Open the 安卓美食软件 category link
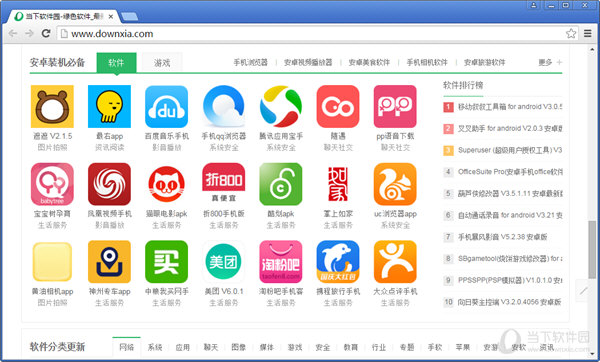This screenshot has width=600, height=362. coord(369,62)
